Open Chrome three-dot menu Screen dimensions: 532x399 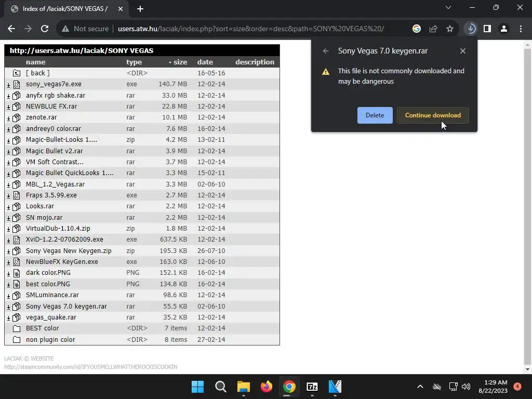click(x=521, y=29)
